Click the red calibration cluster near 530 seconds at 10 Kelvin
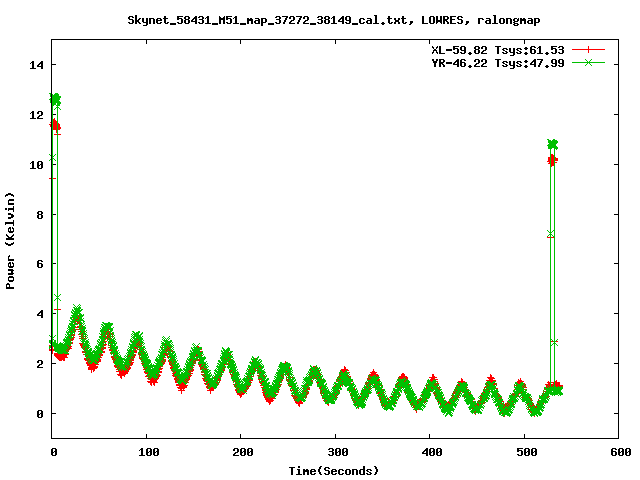640x480 pixels. [552, 160]
